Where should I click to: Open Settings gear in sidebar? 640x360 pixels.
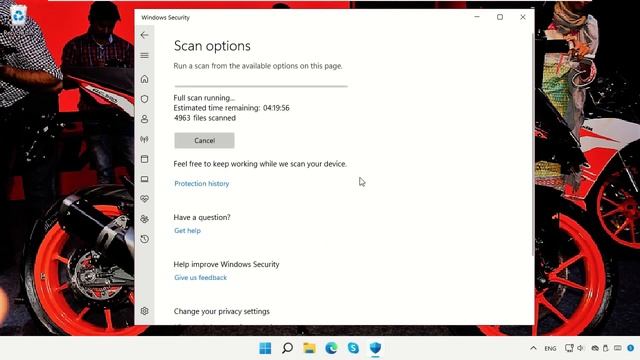pos(144,311)
